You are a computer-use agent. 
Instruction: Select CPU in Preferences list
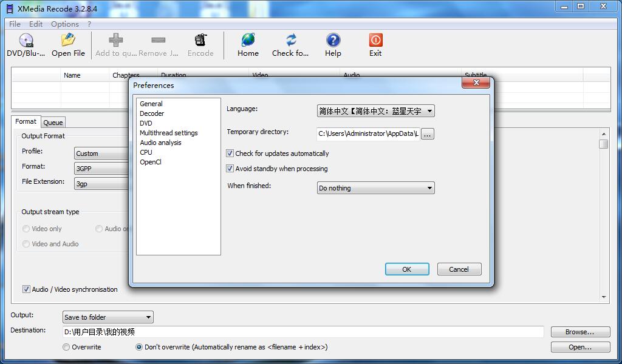coord(146,152)
